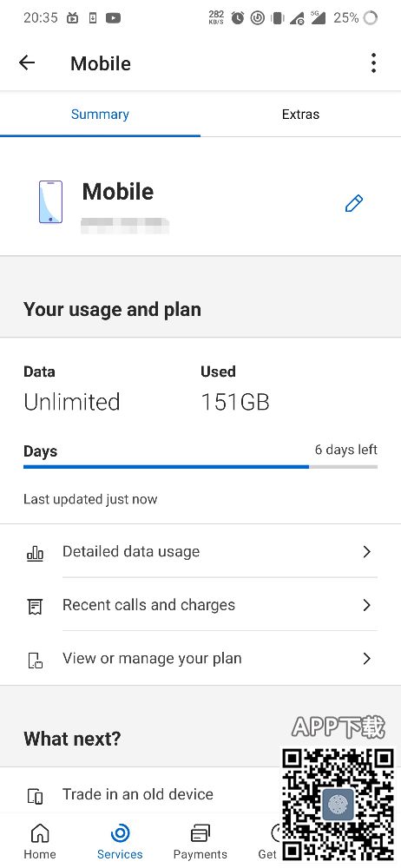Tap the Days remaining progress bar
This screenshot has width=401, height=868.
(x=200, y=467)
